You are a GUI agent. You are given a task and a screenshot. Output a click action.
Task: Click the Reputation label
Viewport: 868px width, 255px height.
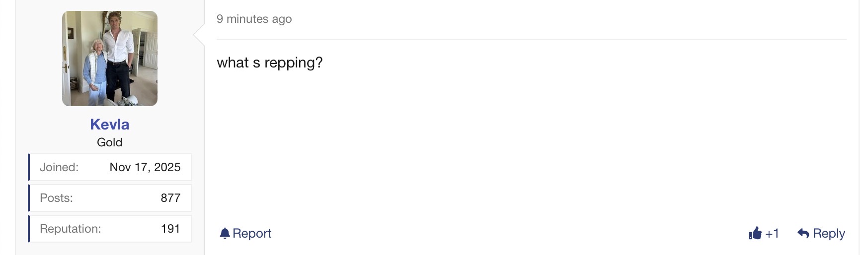pos(70,229)
